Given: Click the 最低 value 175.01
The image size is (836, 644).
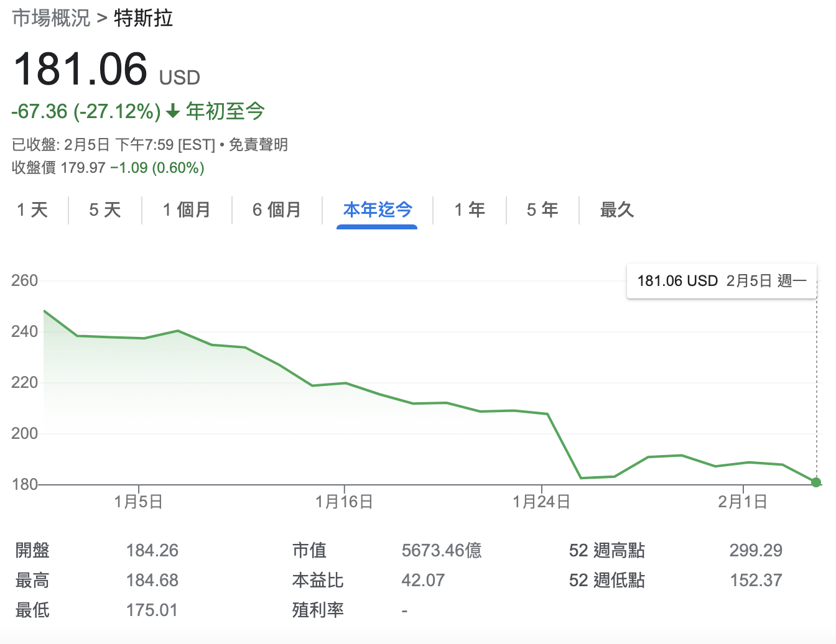Looking at the screenshot, I should pos(152,610).
